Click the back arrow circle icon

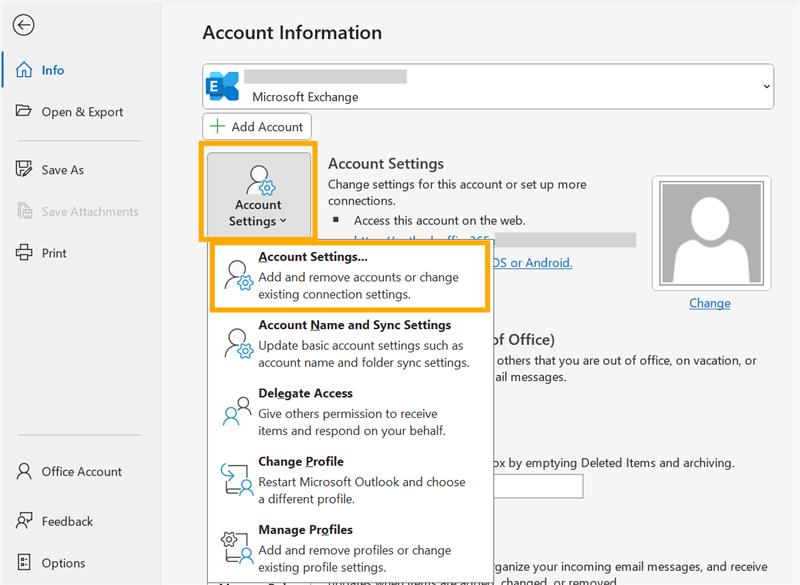tap(23, 25)
